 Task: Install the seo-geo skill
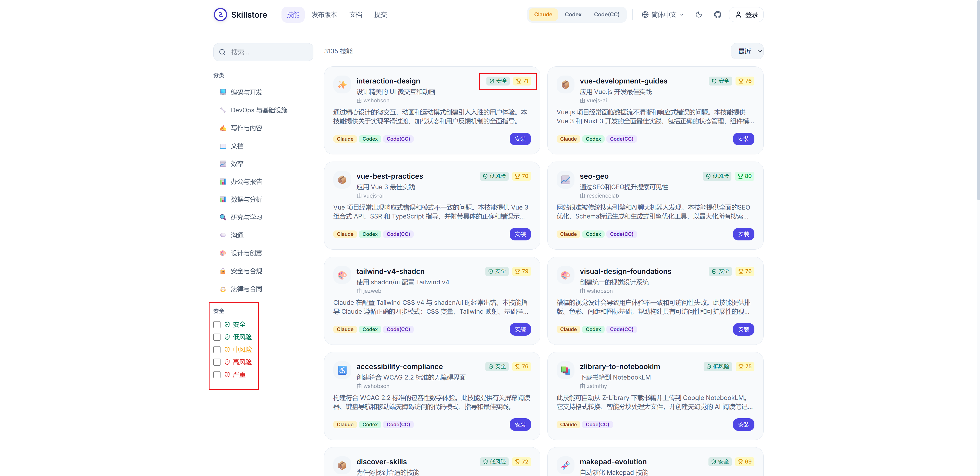tap(743, 234)
